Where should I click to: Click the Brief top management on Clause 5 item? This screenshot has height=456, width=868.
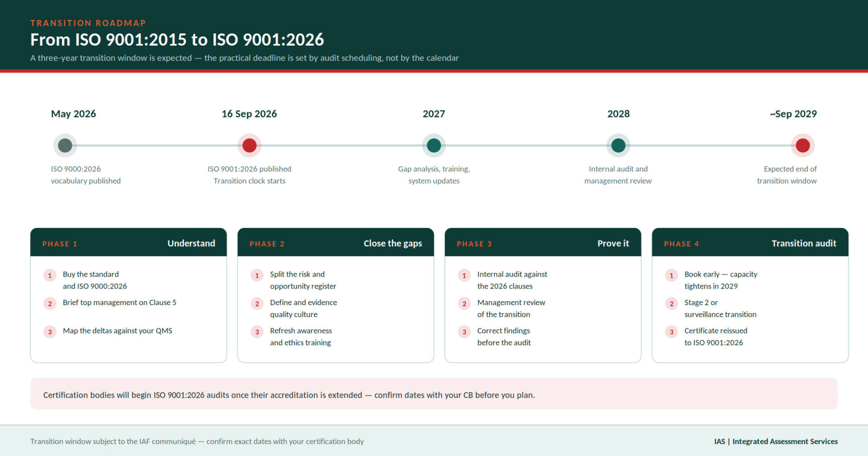(119, 302)
